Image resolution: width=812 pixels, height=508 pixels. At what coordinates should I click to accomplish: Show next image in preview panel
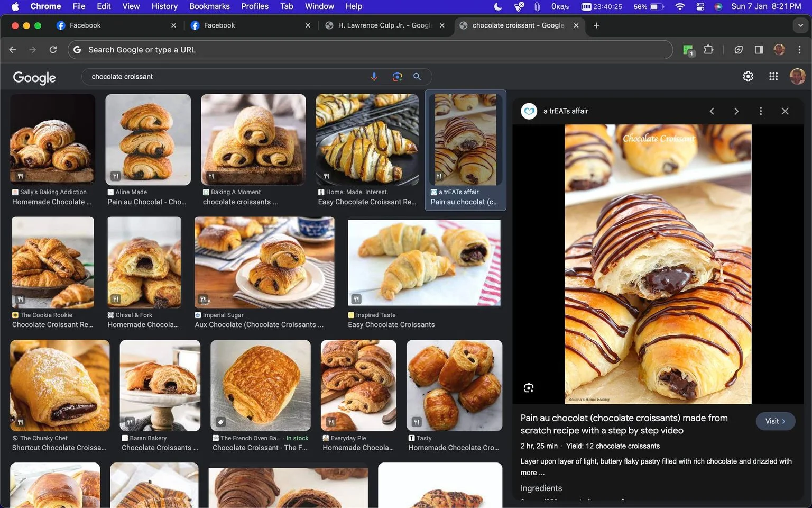(736, 111)
